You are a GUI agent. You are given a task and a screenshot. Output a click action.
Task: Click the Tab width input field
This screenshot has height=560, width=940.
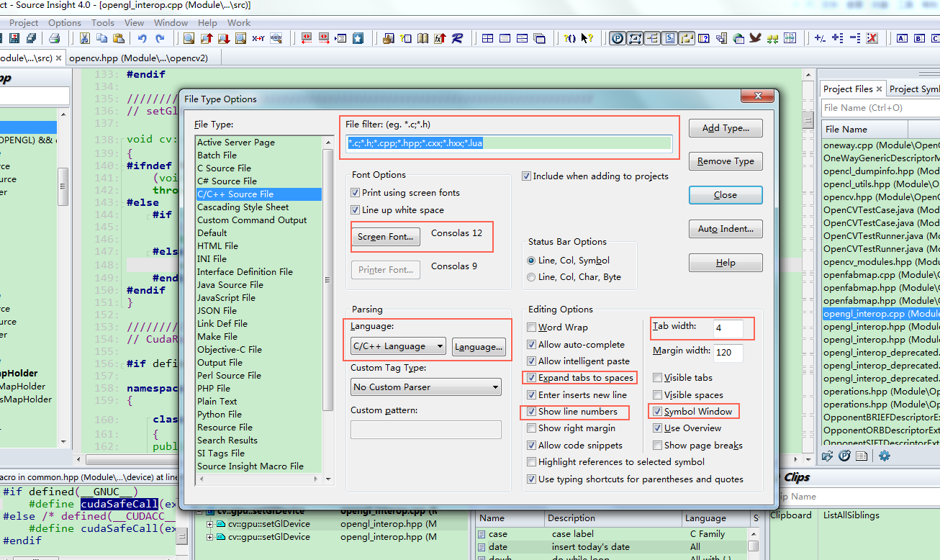(728, 328)
